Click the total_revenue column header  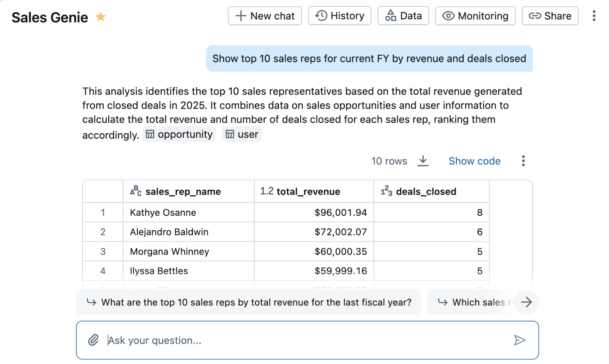pyautogui.click(x=308, y=191)
